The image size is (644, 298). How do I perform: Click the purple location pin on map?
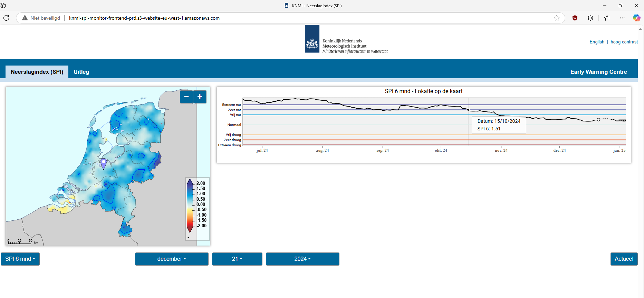104,163
